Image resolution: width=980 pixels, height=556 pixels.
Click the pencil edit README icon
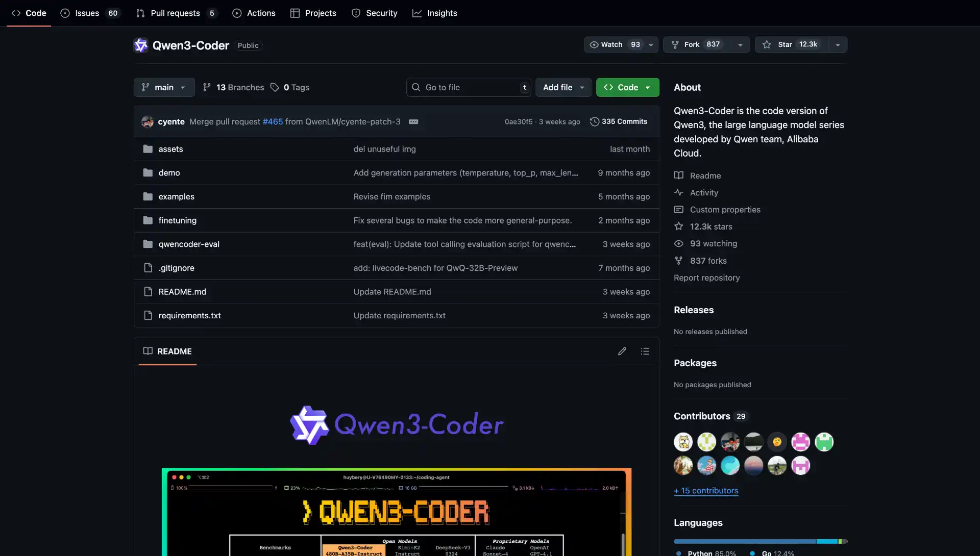(622, 351)
